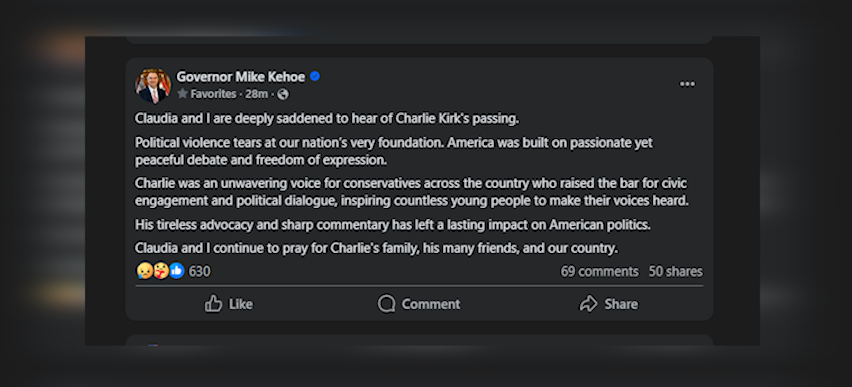Viewport: 852px width, 387px height.
Task: Click the blue verified badge
Action: tap(315, 77)
